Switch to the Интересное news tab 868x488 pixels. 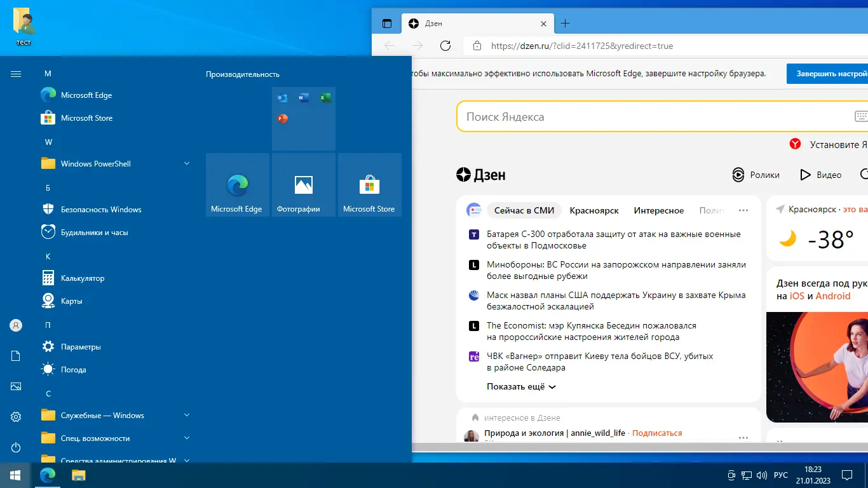click(x=659, y=210)
